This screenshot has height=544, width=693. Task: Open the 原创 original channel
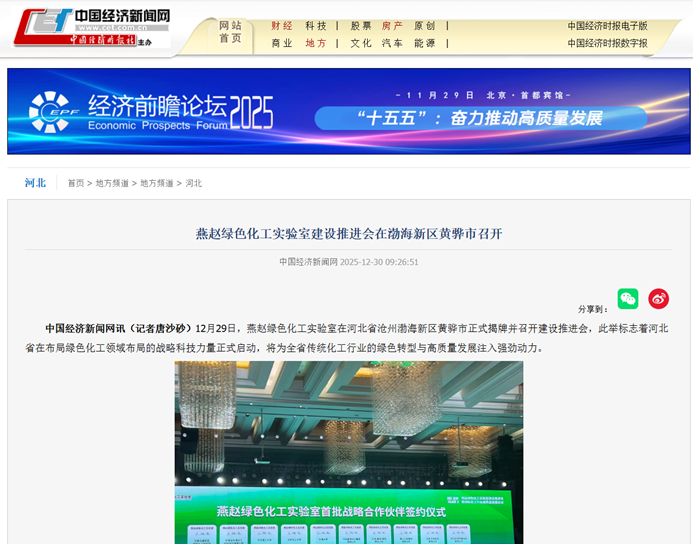click(x=425, y=26)
